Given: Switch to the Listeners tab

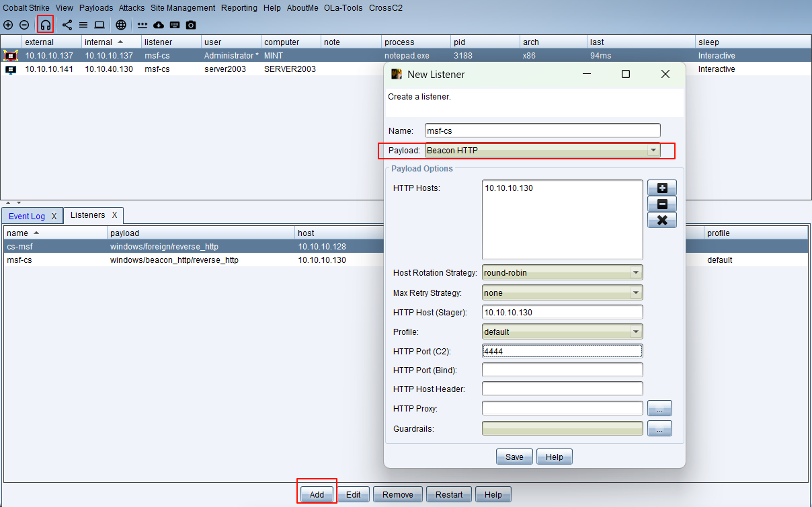Looking at the screenshot, I should tap(88, 215).
